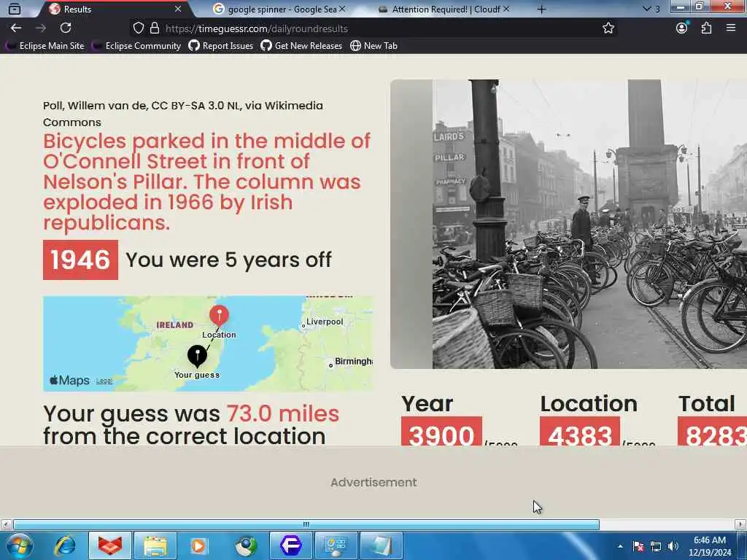Click the scrollbar left arrow
747x560 pixels.
6,524
